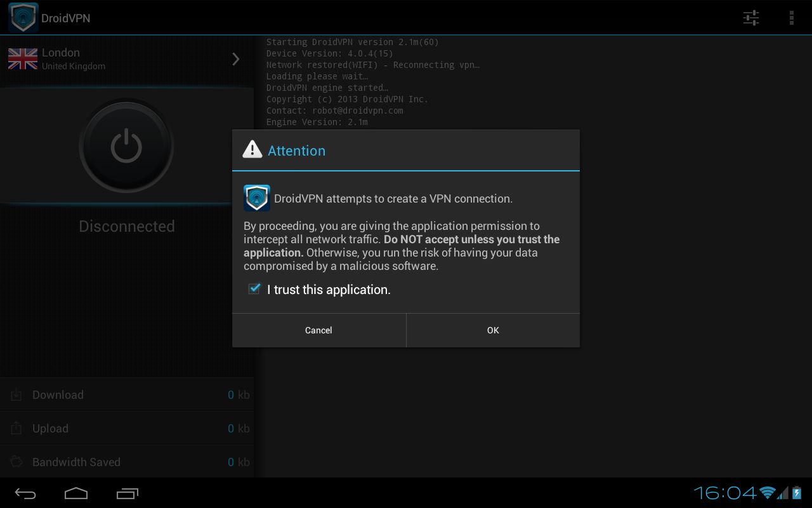Image resolution: width=812 pixels, height=508 pixels.
Task: Tap the Download '0 kb' value
Action: pyautogui.click(x=239, y=395)
